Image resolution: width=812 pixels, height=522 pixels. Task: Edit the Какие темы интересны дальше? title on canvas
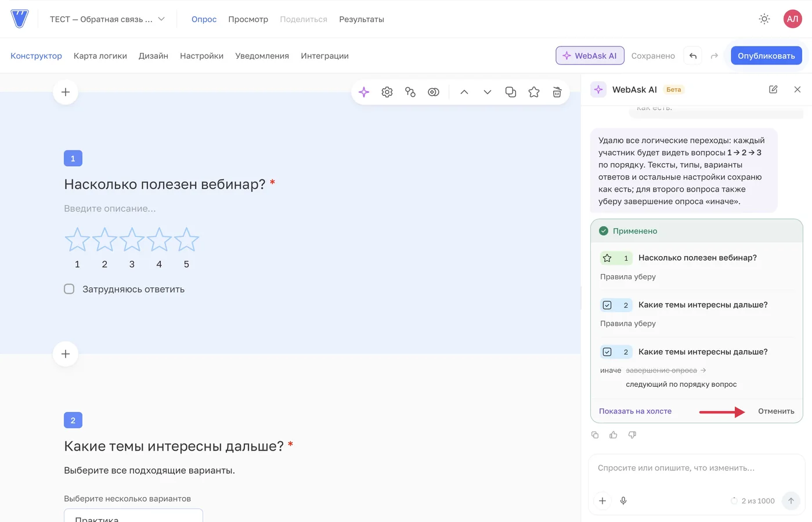pos(174,446)
